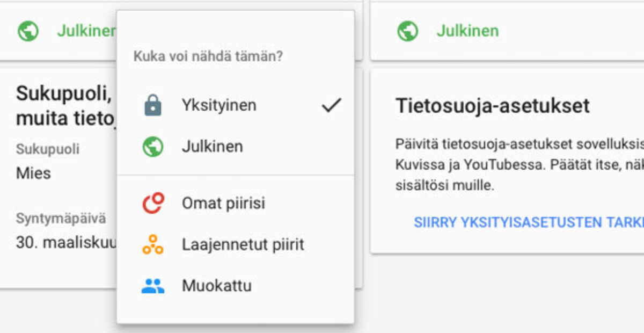Screen dimensions: 644x333
Task: Click the red circles icon for Omat piirisi
Action: pos(153,204)
